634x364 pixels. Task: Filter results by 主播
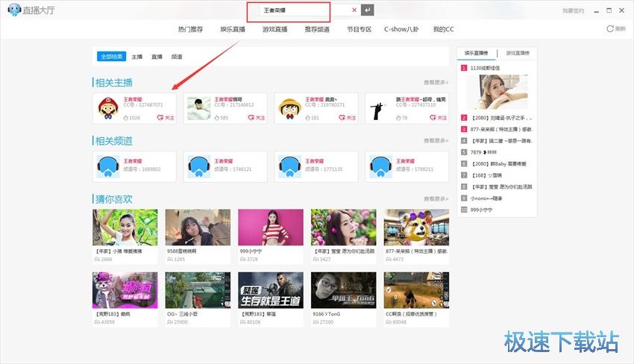pos(137,57)
